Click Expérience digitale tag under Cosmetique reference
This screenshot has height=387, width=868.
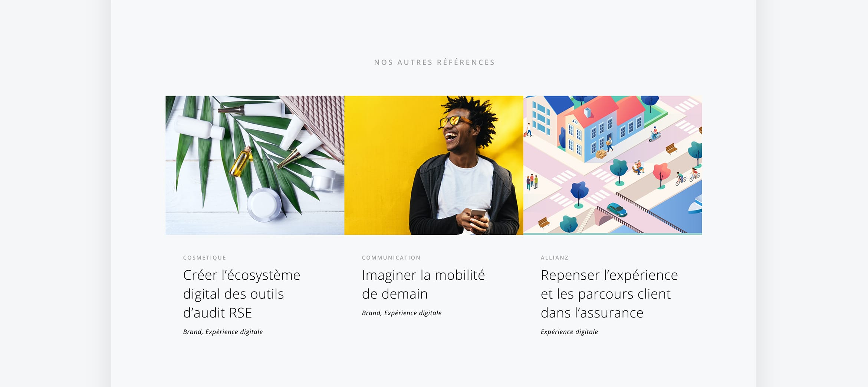pos(234,332)
